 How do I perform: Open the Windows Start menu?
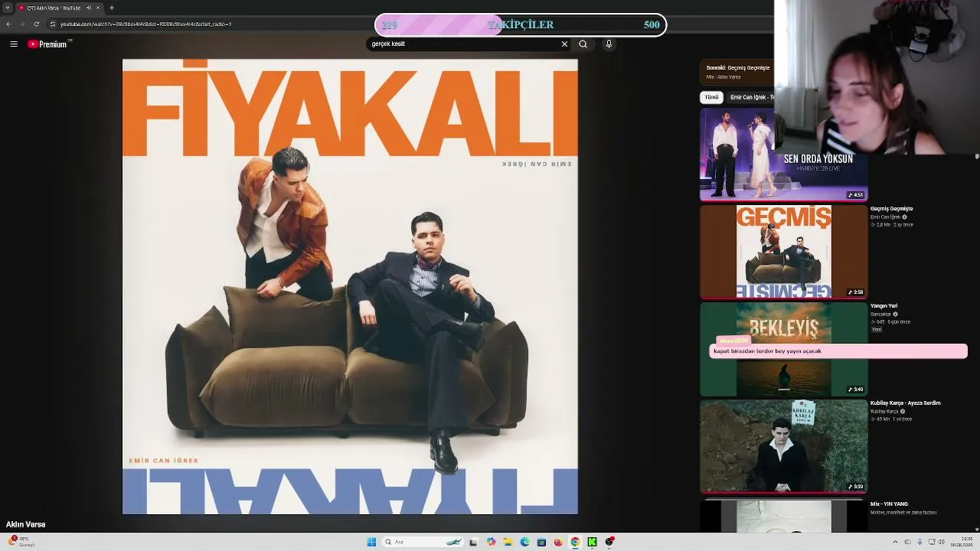coord(371,542)
